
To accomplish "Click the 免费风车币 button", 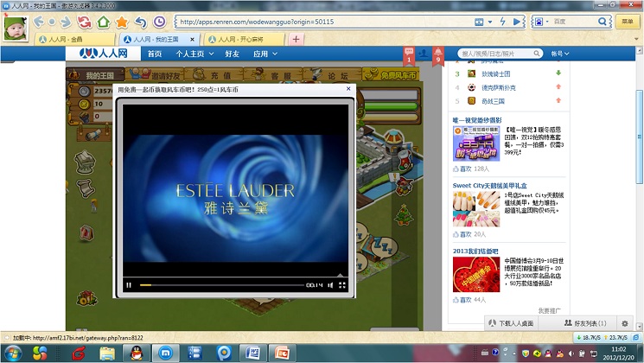I will coord(391,74).
